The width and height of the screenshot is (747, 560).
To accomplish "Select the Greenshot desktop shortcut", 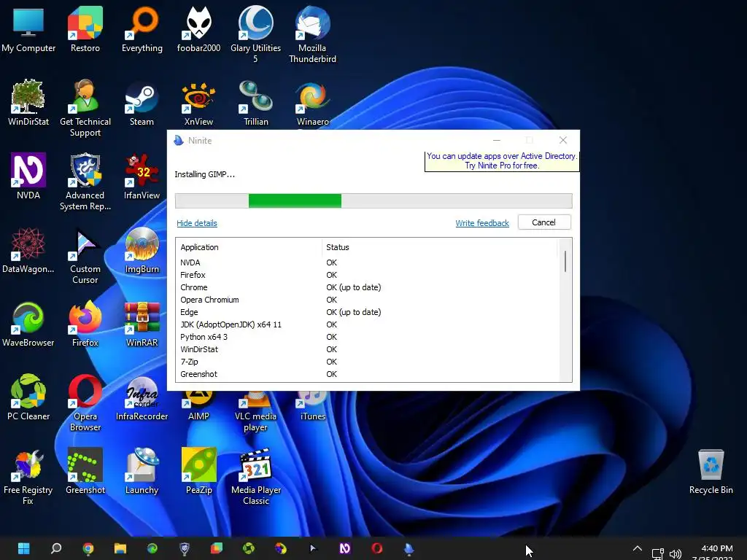I will 85,472.
